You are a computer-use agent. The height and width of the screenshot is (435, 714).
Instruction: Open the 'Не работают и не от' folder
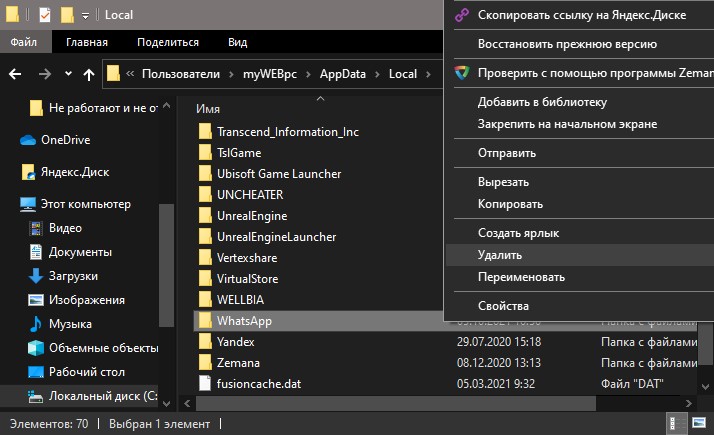coord(103,108)
